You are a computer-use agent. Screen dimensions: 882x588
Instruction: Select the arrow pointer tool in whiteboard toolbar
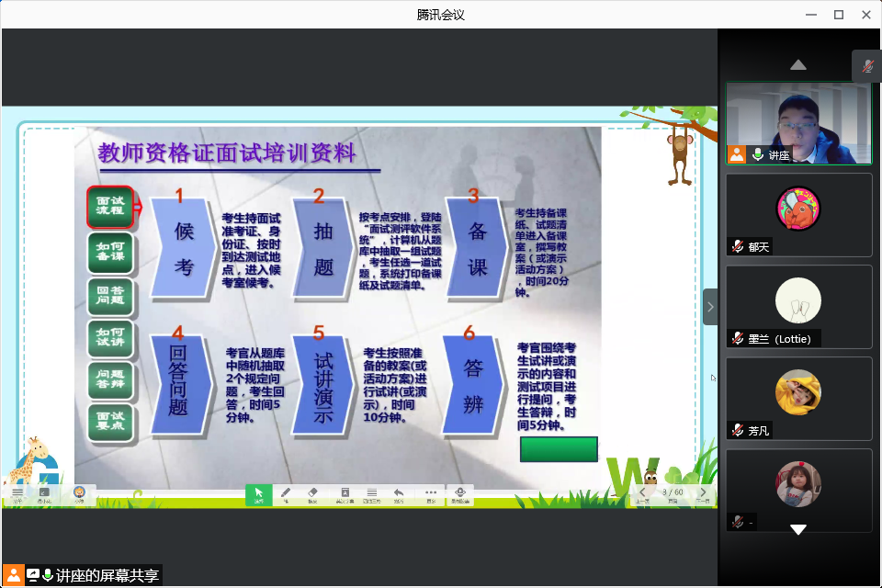click(x=258, y=494)
